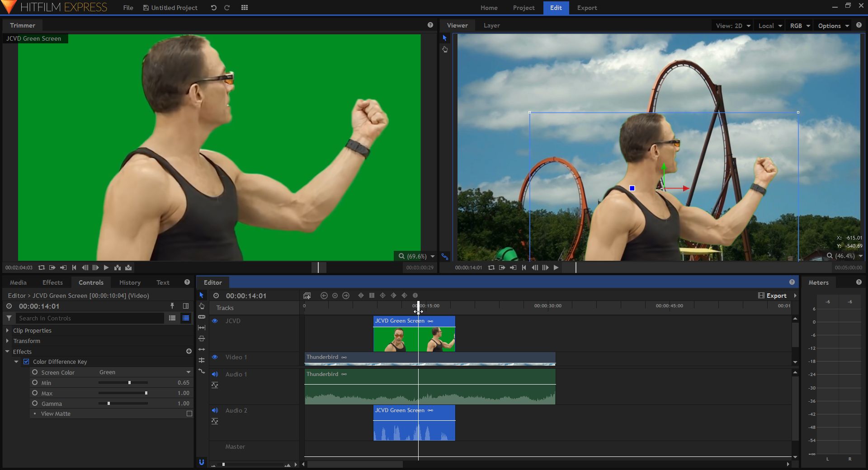868x470 pixels.
Task: Hide the JCVD video track
Action: [x=215, y=321]
